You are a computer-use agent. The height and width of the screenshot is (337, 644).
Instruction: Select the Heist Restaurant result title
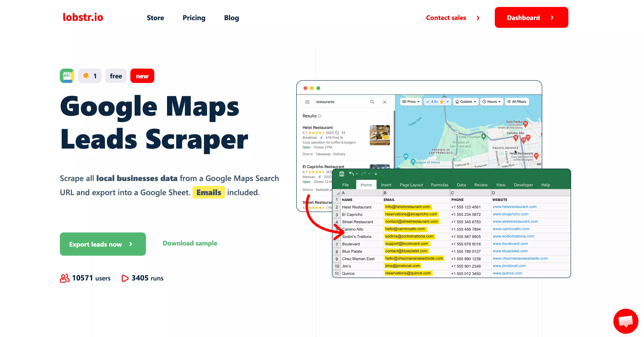(x=318, y=127)
